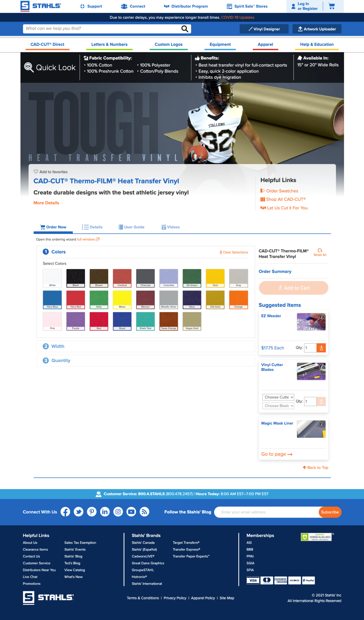Open the Pinterest social icon
Image resolution: width=364 pixels, height=620 pixels.
coord(92,512)
